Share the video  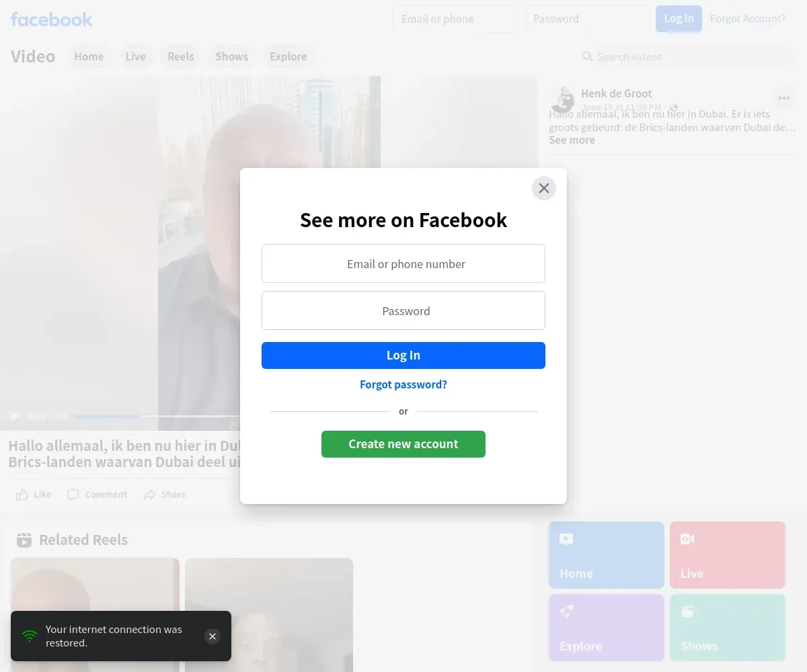click(165, 495)
